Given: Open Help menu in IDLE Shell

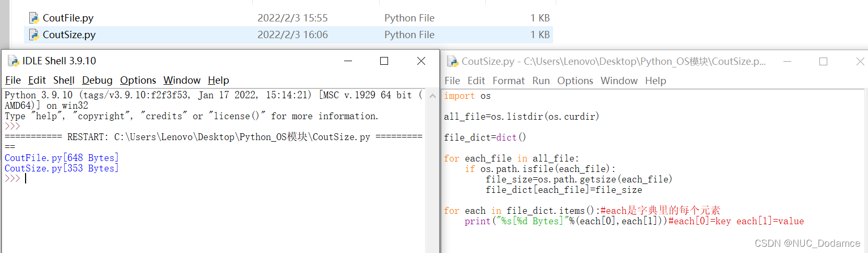Looking at the screenshot, I should pyautogui.click(x=218, y=80).
